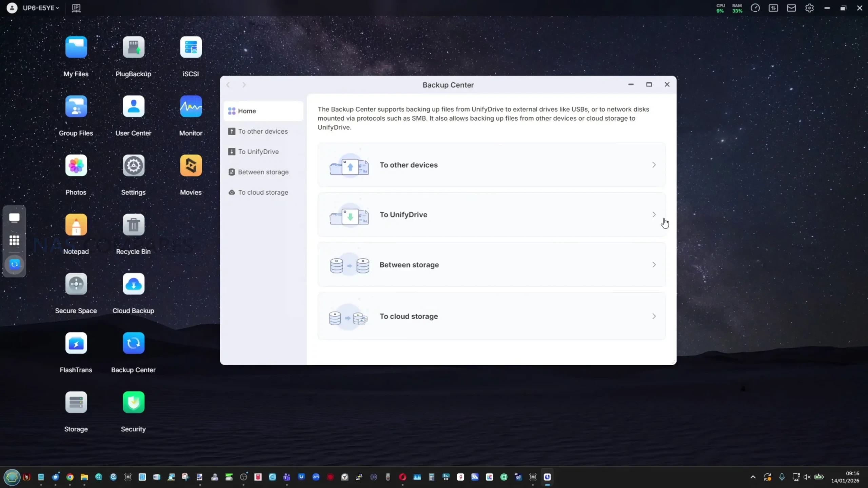Launch the iSCSI app icon
This screenshot has width=868, height=488.
pyautogui.click(x=191, y=47)
